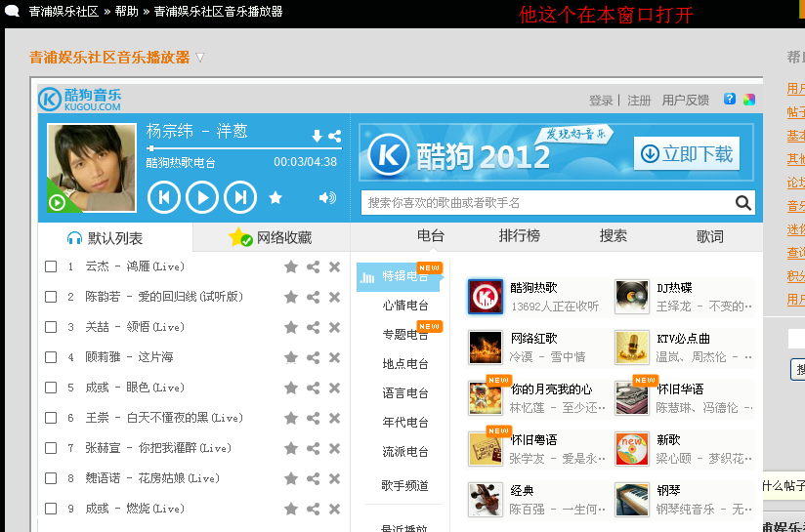Click the blue help question-mark icon

[x=730, y=99]
